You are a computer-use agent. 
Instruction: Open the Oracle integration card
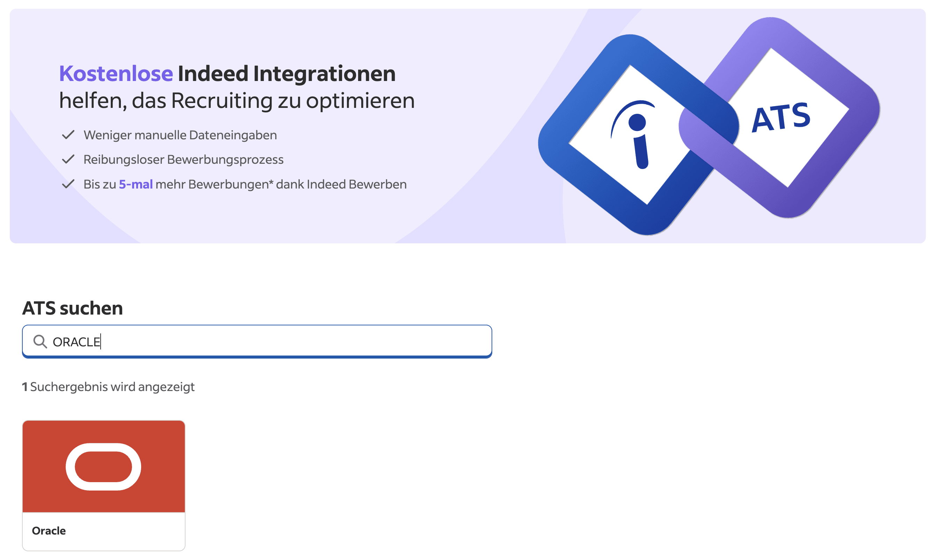pyautogui.click(x=103, y=485)
